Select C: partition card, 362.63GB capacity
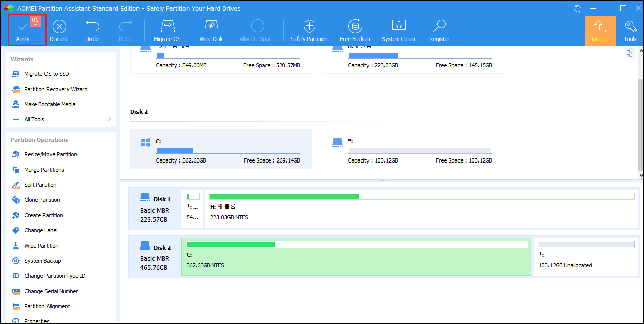 coord(221,149)
